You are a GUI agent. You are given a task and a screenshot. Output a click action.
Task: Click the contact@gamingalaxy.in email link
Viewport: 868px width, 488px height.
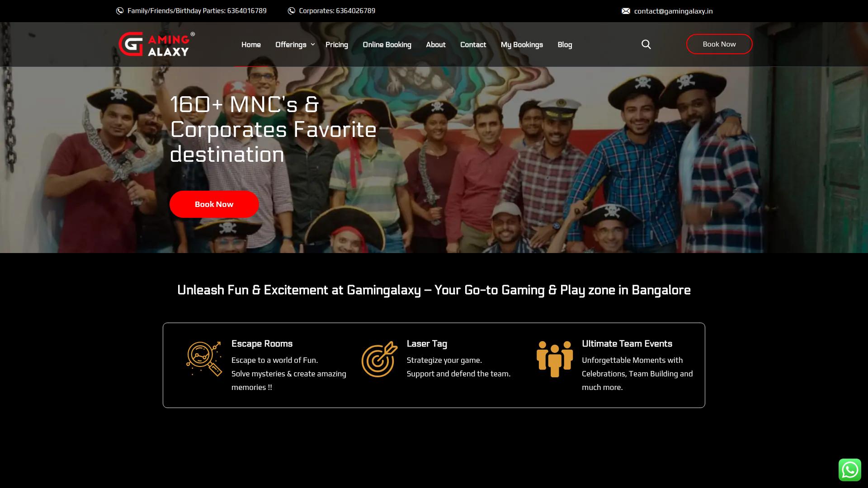coord(673,11)
